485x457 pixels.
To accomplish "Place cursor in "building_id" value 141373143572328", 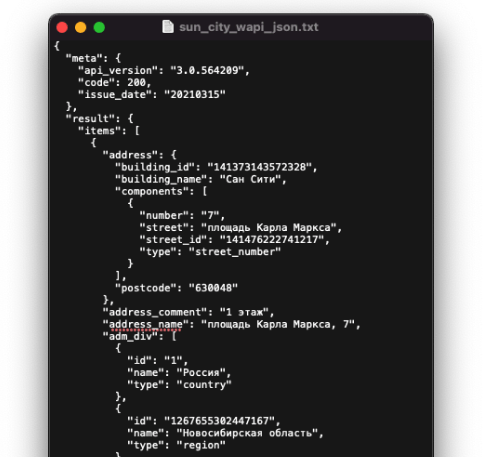I will [x=262, y=167].
